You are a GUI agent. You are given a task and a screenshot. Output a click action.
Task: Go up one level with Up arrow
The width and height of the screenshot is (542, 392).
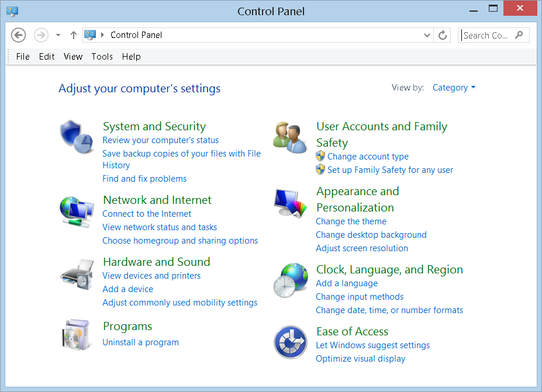pos(73,35)
